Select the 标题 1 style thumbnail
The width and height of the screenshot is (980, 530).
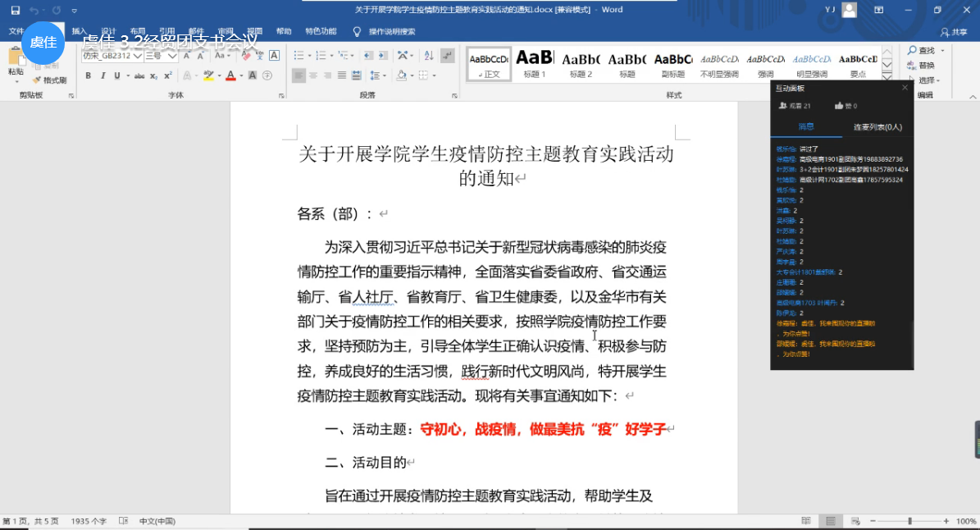click(535, 63)
